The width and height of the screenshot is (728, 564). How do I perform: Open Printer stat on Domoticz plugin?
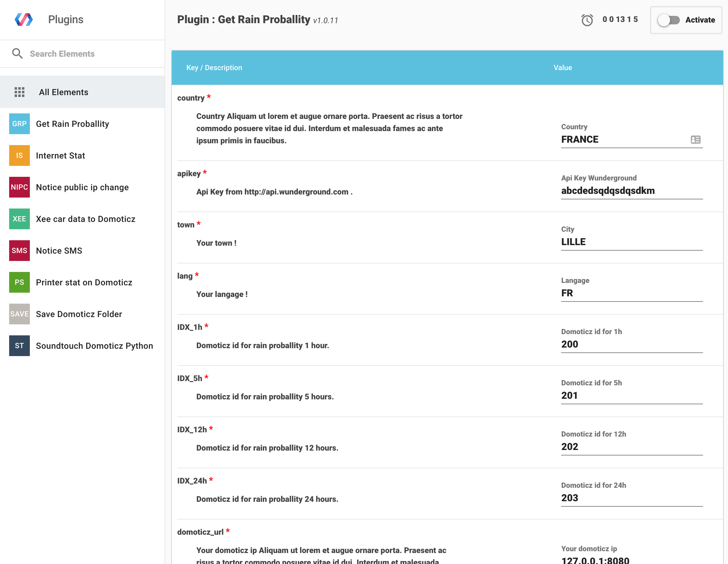[84, 282]
